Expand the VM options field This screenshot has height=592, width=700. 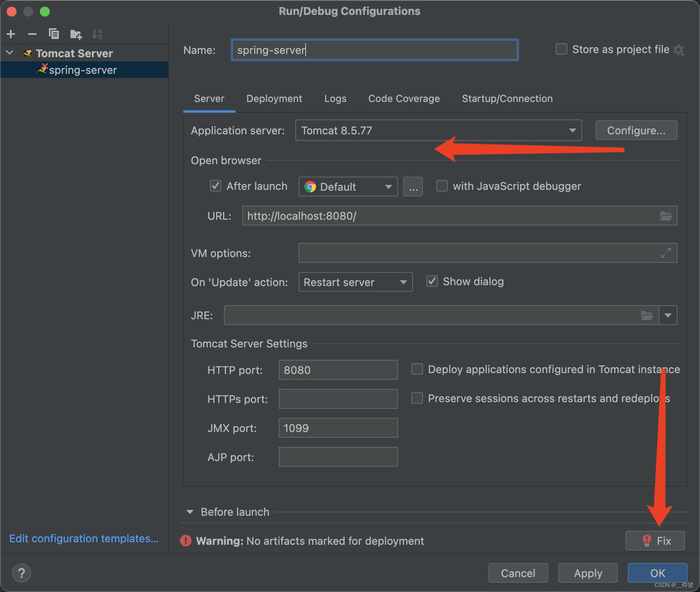[666, 253]
